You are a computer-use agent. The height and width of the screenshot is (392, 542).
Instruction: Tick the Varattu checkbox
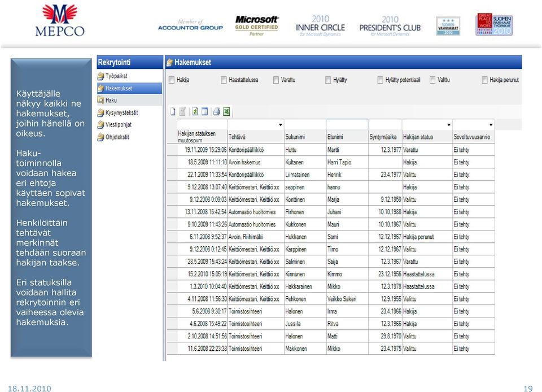[276, 80]
